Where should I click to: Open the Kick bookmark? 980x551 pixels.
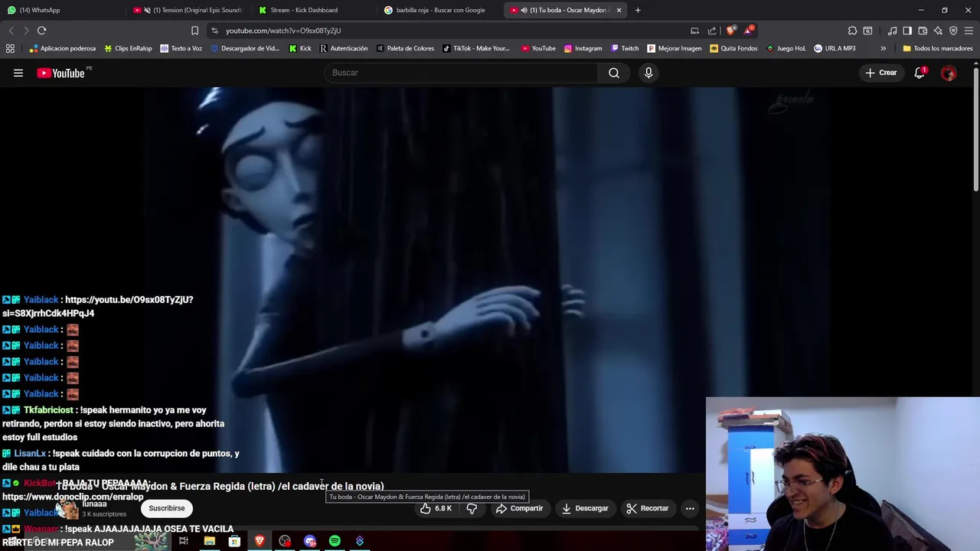pos(299,48)
